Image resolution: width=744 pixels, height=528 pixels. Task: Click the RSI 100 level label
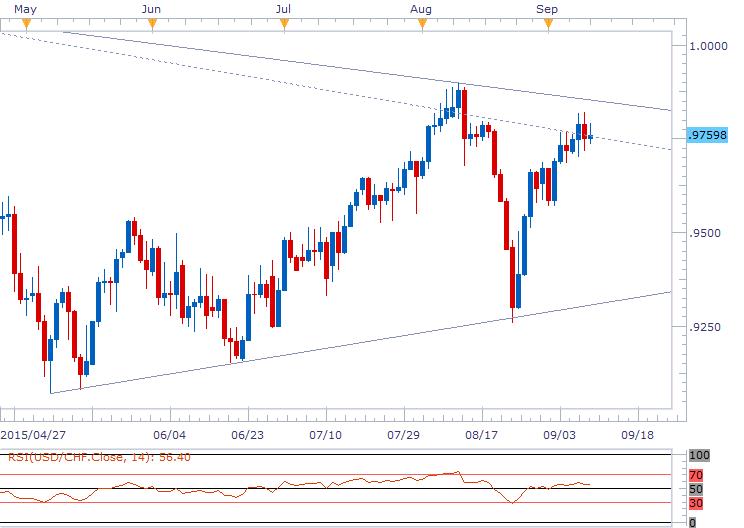699,455
